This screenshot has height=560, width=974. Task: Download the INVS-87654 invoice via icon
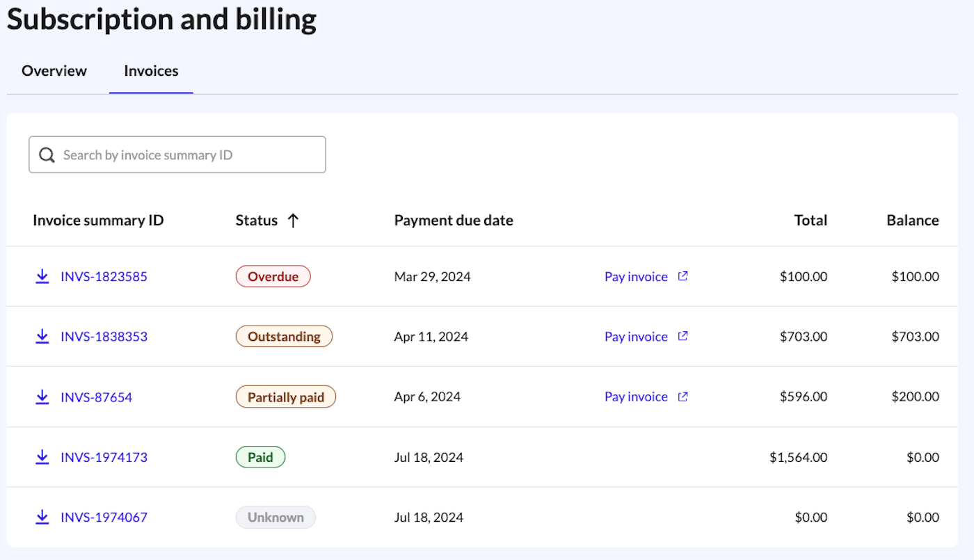click(42, 397)
